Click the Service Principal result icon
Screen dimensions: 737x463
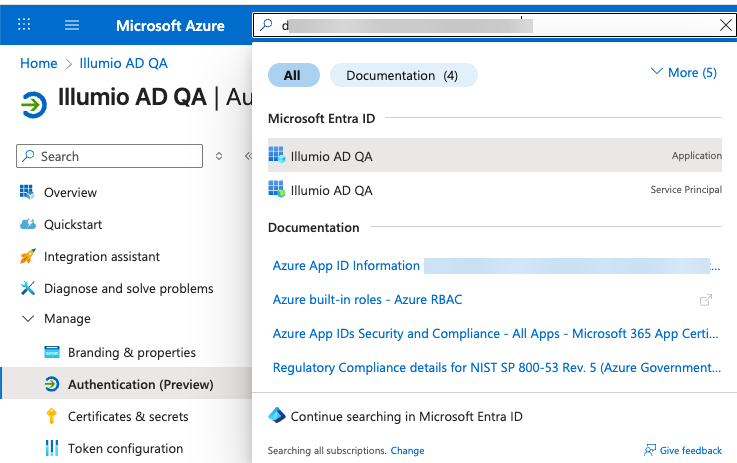click(x=277, y=189)
